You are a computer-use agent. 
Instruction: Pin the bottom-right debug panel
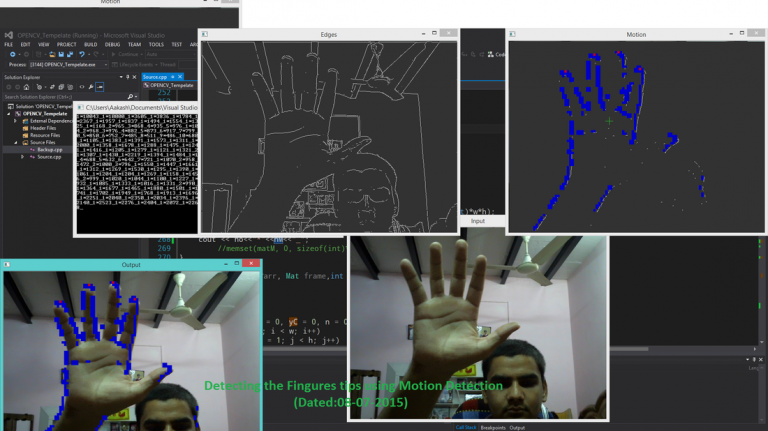[754, 359]
